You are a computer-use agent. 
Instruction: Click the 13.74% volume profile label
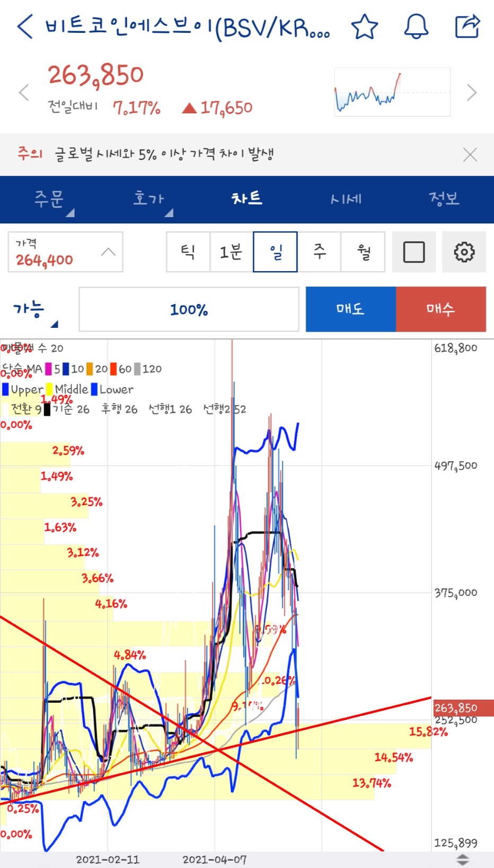(372, 783)
